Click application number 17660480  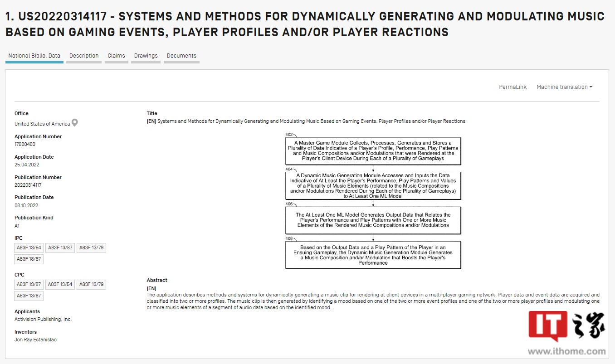coord(25,145)
